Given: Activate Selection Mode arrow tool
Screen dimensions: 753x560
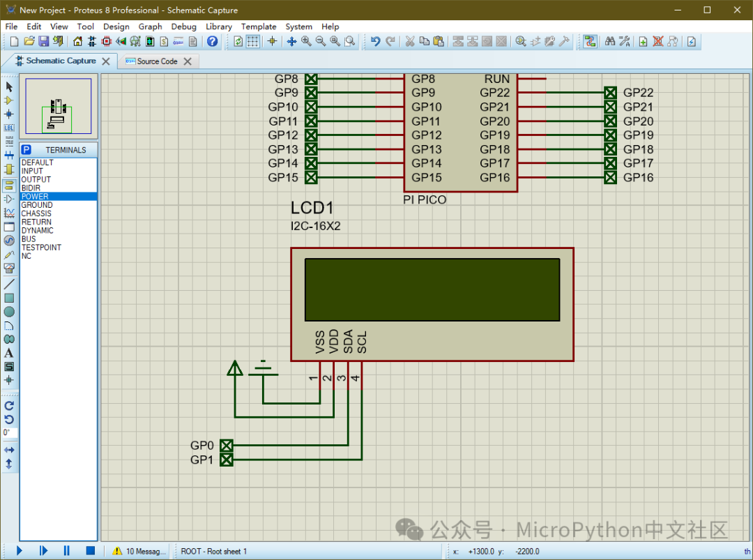Looking at the screenshot, I should coord(9,87).
